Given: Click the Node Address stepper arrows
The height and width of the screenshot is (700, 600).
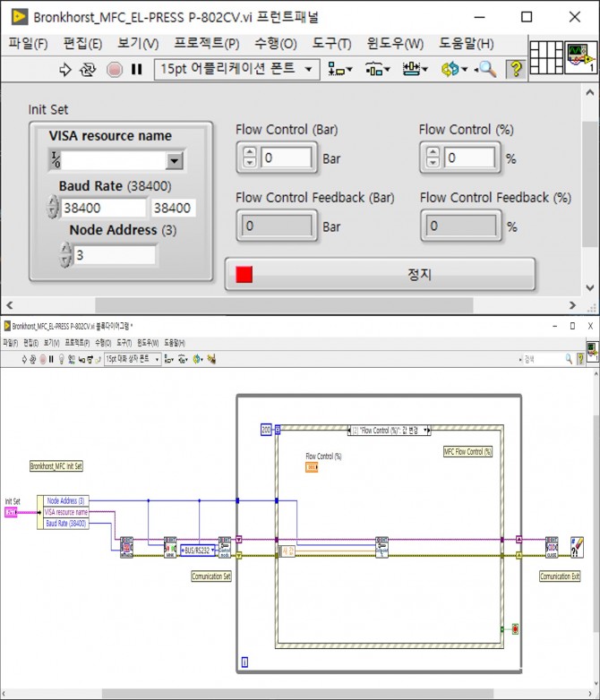Looking at the screenshot, I should click(66, 255).
